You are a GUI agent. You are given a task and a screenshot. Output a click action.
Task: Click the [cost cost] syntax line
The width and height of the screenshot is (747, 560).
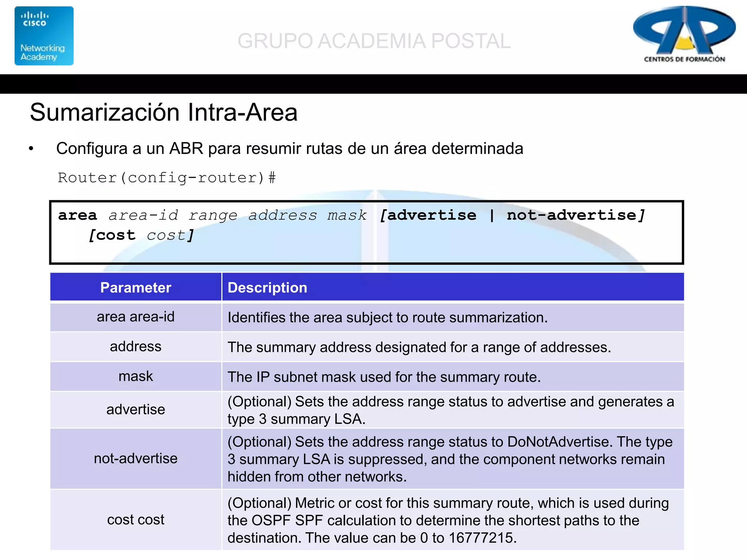141,235
